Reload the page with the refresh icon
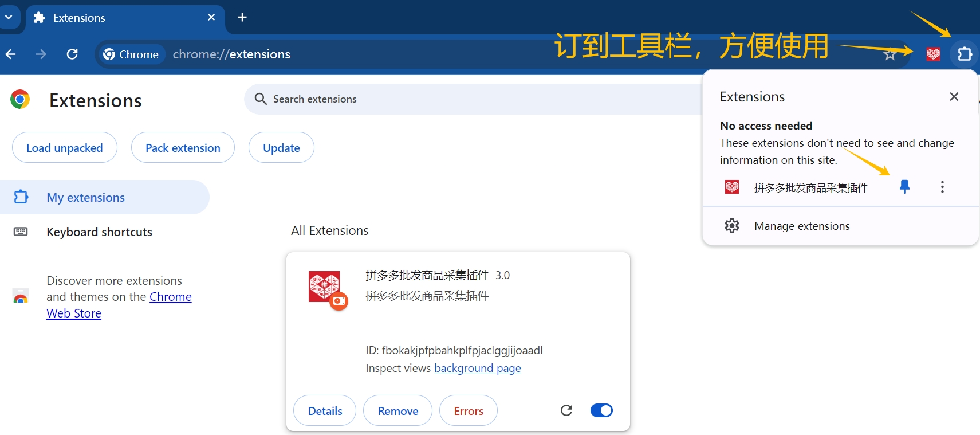 click(x=72, y=54)
